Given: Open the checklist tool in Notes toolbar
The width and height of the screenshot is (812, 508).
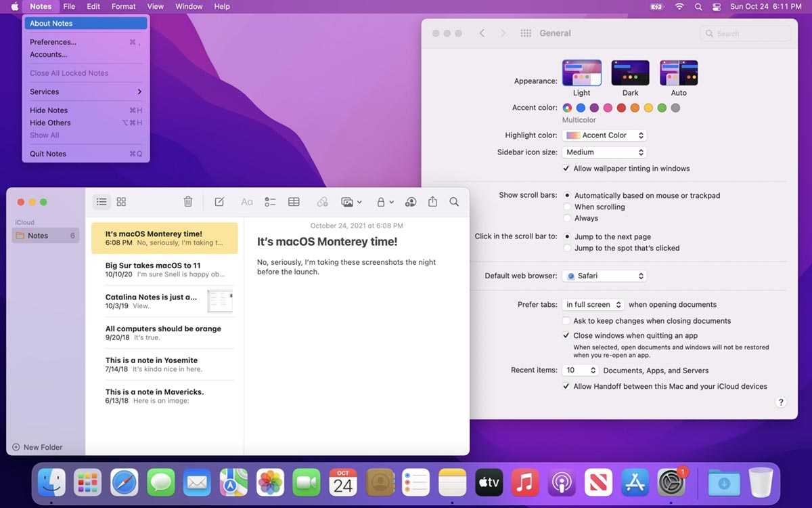Looking at the screenshot, I should pyautogui.click(x=270, y=202).
